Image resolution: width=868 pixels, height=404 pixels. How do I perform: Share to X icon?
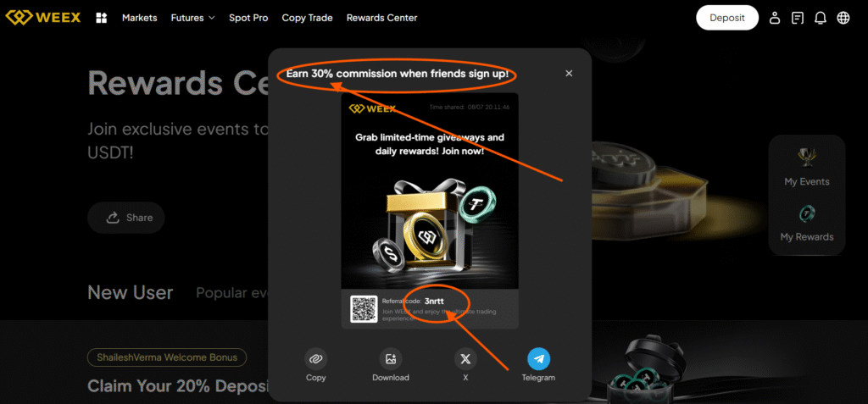click(x=465, y=359)
